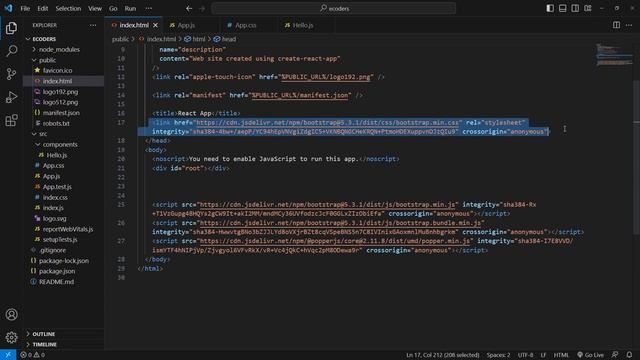
Task: Open the notifications bell
Action: [629, 355]
